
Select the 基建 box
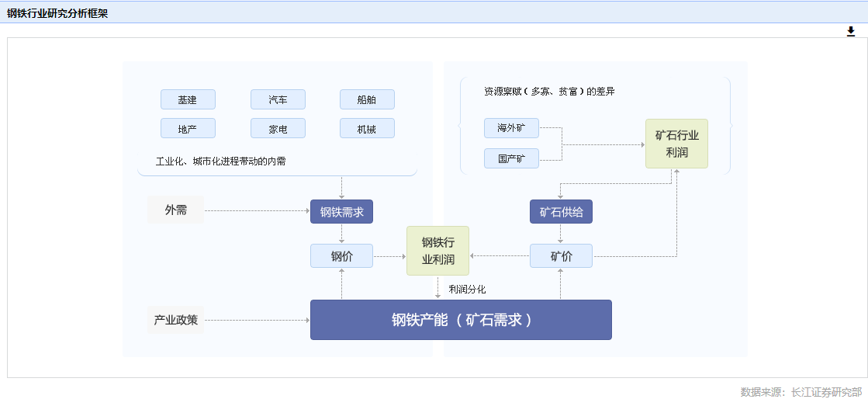tap(188, 100)
